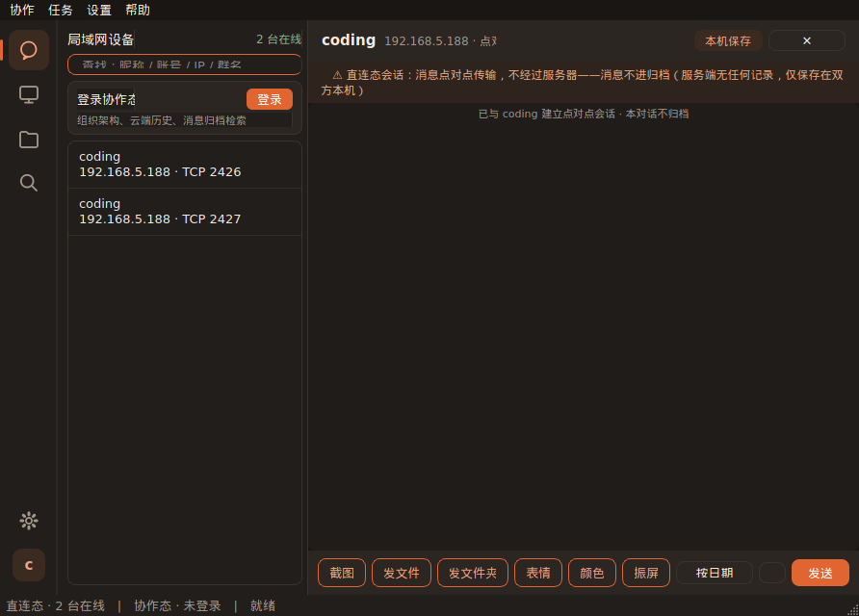Screen dimensions: 859x616
Task: Click the 振屏 shake-screen button
Action: 646,573
